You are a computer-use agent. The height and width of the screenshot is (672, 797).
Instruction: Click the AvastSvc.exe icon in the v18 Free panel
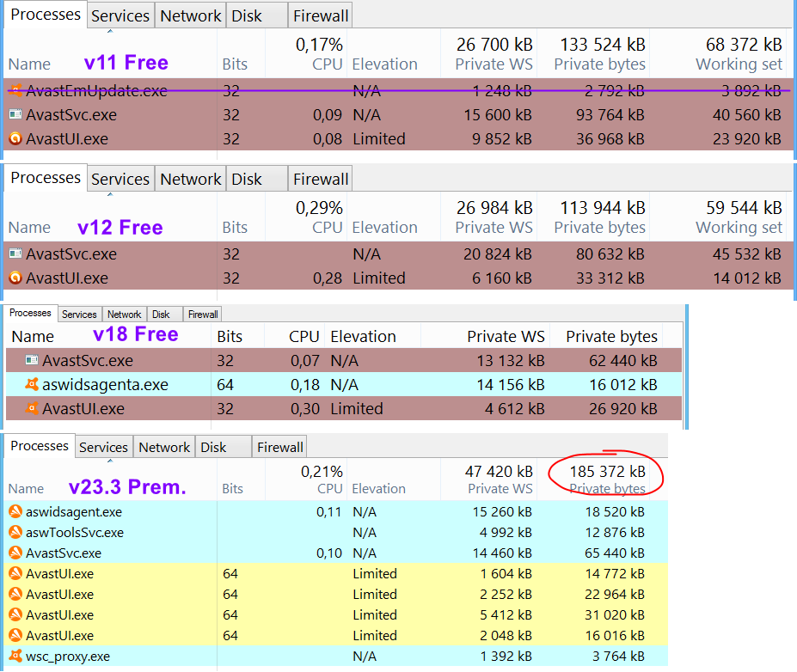pos(32,360)
